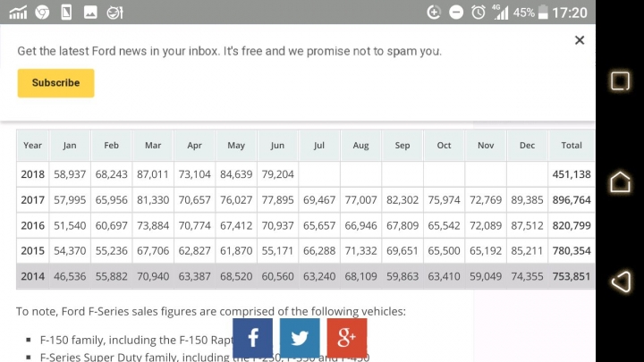Tap the alarm clock status icon
The width and height of the screenshot is (644, 362).
(x=478, y=13)
